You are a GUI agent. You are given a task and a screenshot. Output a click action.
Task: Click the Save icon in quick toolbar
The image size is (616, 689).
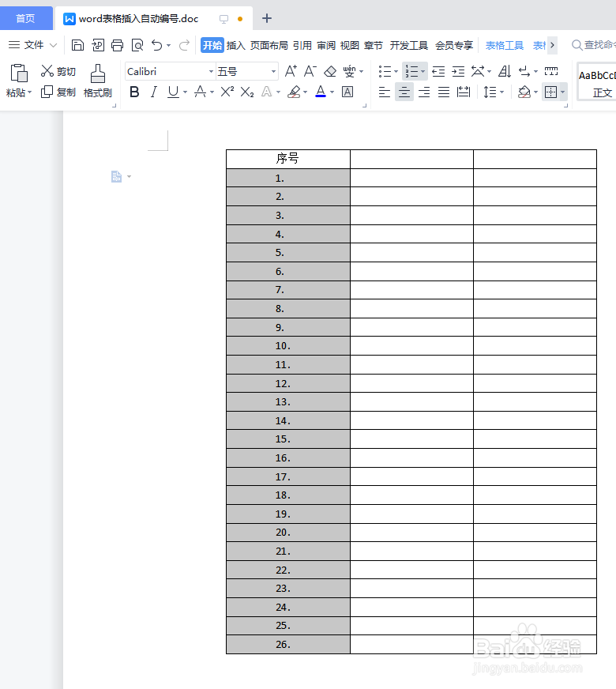(x=77, y=45)
